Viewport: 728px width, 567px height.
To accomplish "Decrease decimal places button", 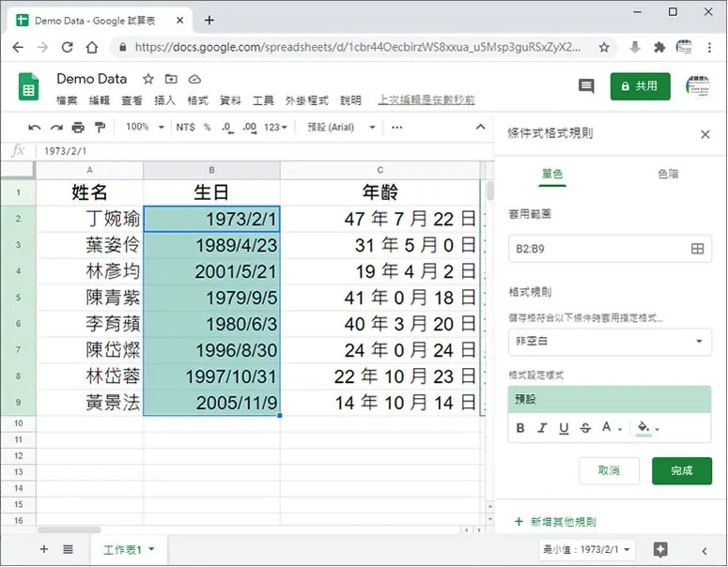I will [x=227, y=128].
